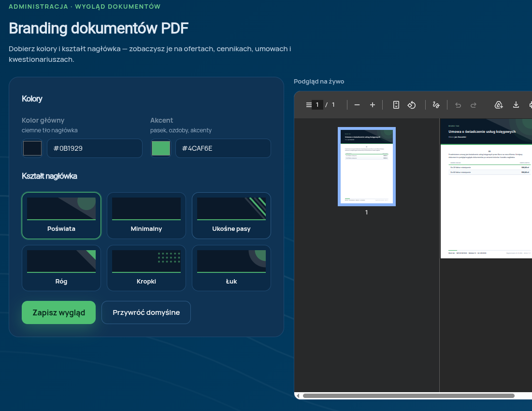Viewport: 532px width, 411px height.
Task: Click 'ADMINISTRACJA · WYGLĄD DOKUMENTÓW' breadcrumb text
Action: [85, 6]
